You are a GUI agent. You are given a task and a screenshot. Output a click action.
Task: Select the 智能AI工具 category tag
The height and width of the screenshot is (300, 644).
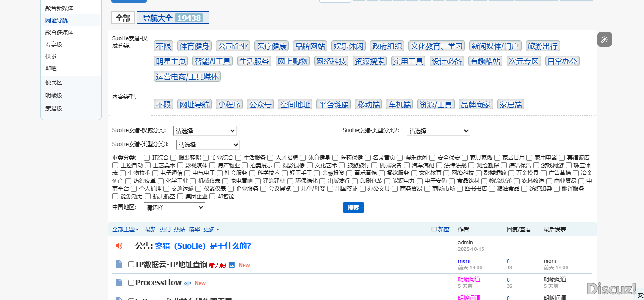click(212, 61)
